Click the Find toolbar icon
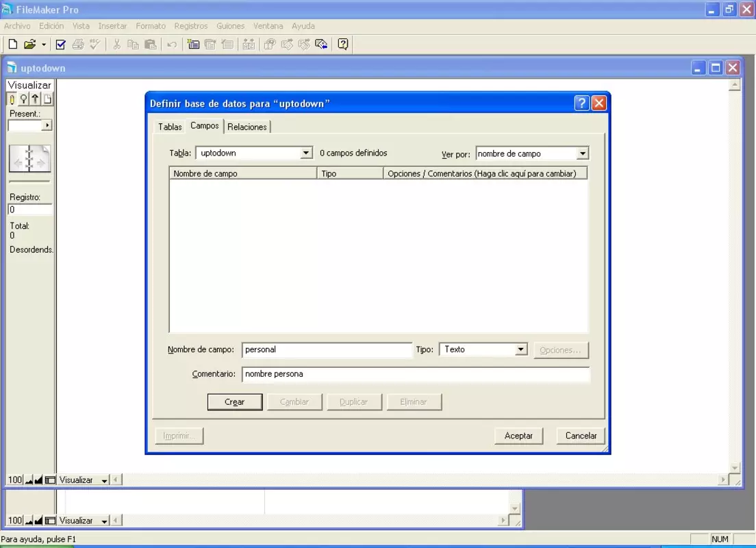Image resolution: width=756 pixels, height=548 pixels. pyautogui.click(x=270, y=45)
